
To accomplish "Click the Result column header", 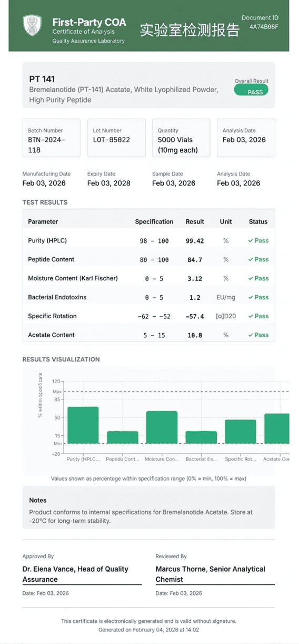I will 195,222.
